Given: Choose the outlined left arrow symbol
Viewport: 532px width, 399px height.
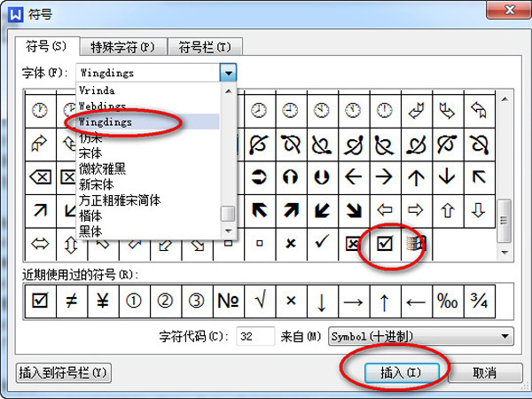Looking at the screenshot, I should (384, 210).
